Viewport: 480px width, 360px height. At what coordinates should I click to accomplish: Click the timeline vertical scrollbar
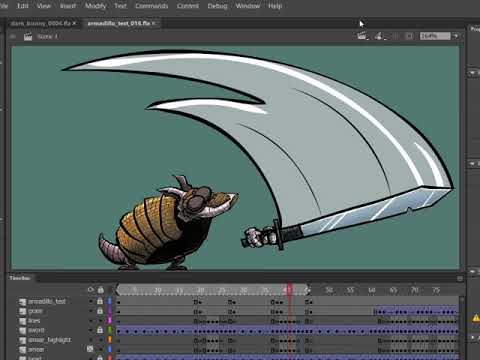click(462, 327)
